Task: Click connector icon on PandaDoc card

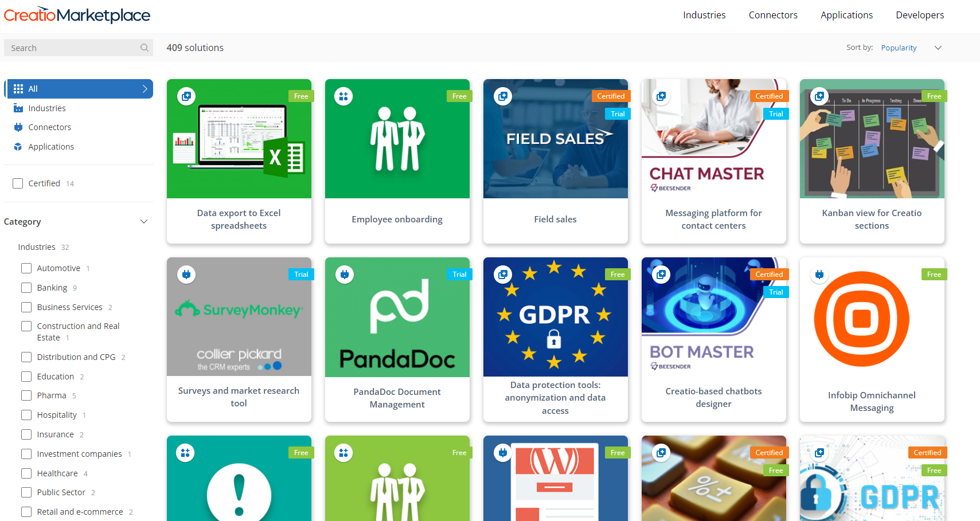Action: coord(345,275)
